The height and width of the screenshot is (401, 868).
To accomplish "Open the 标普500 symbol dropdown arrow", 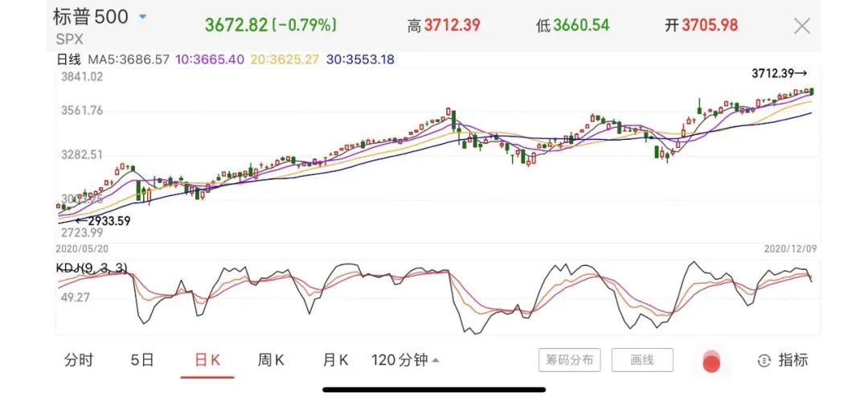I will click(143, 17).
